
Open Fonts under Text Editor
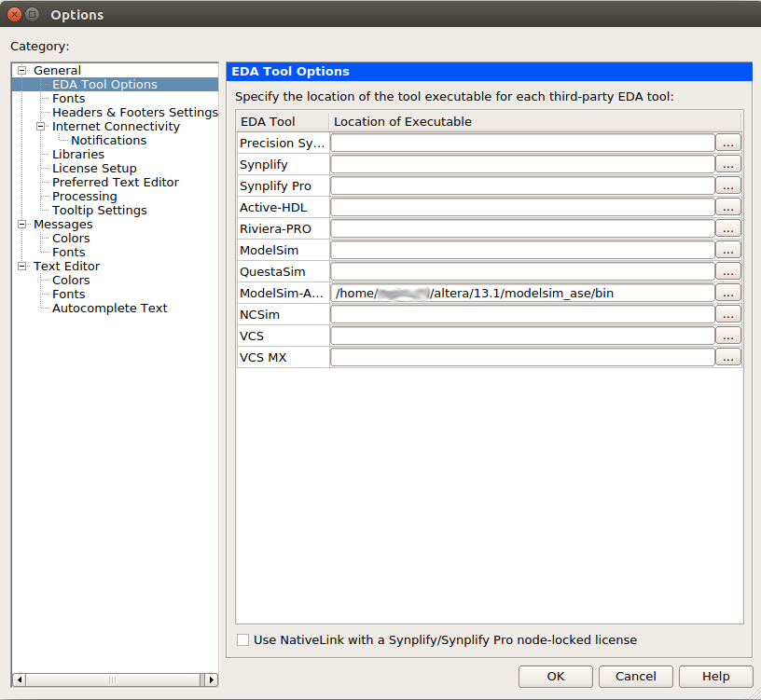coord(69,295)
